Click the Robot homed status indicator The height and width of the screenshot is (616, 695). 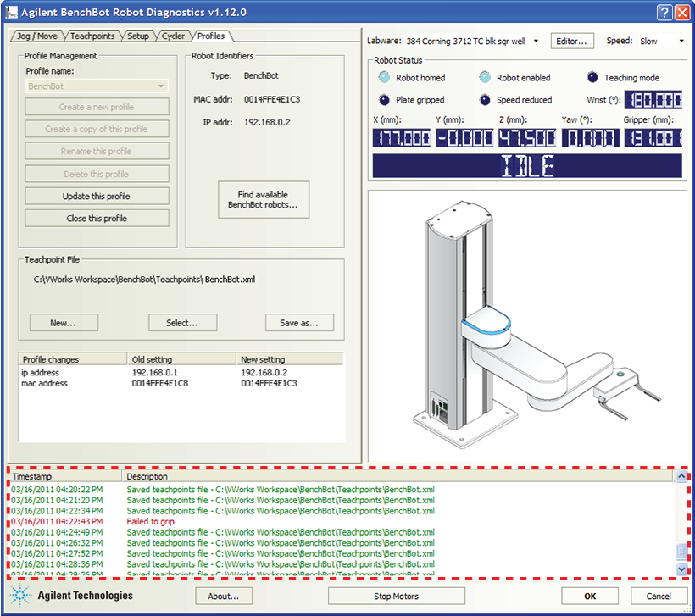pos(385,78)
